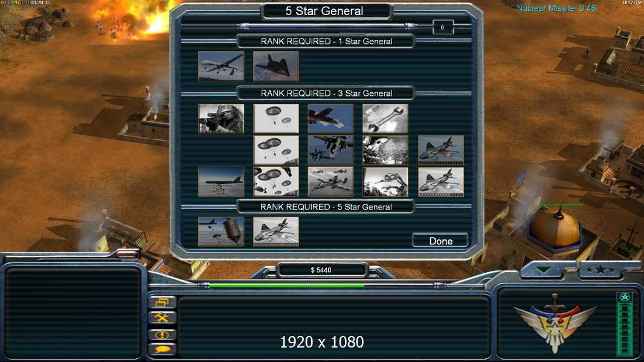
Task: Click the green power progress bar
Action: [287, 285]
